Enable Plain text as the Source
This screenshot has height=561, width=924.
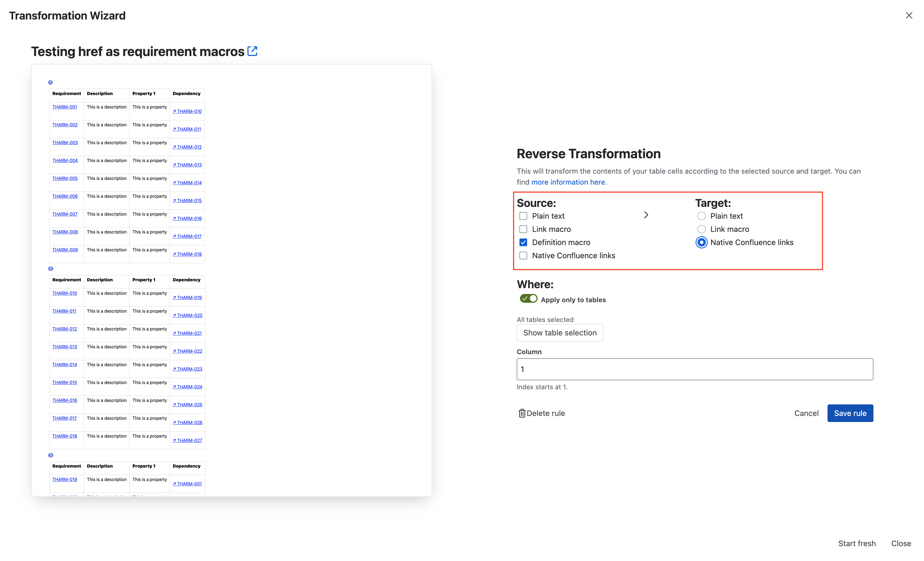pos(524,216)
